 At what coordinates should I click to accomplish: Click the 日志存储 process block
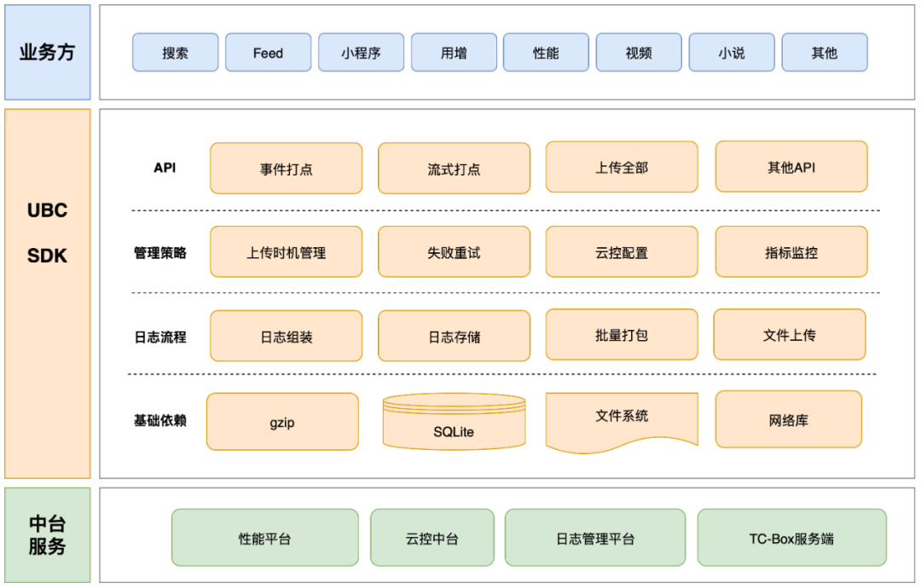(x=454, y=334)
